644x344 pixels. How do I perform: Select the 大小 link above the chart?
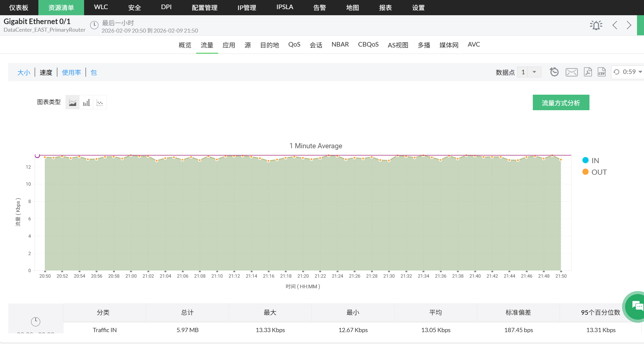[24, 72]
